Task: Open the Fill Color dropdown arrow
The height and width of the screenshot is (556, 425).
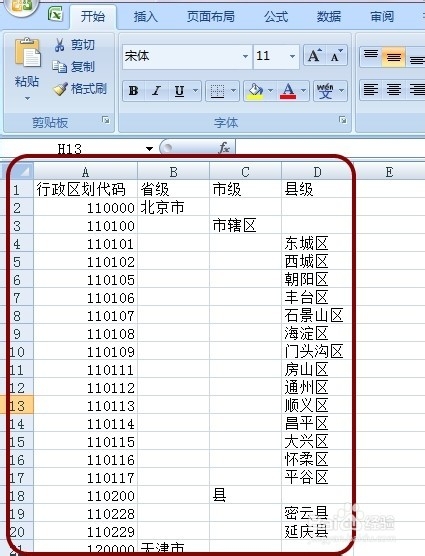Action: [x=270, y=91]
